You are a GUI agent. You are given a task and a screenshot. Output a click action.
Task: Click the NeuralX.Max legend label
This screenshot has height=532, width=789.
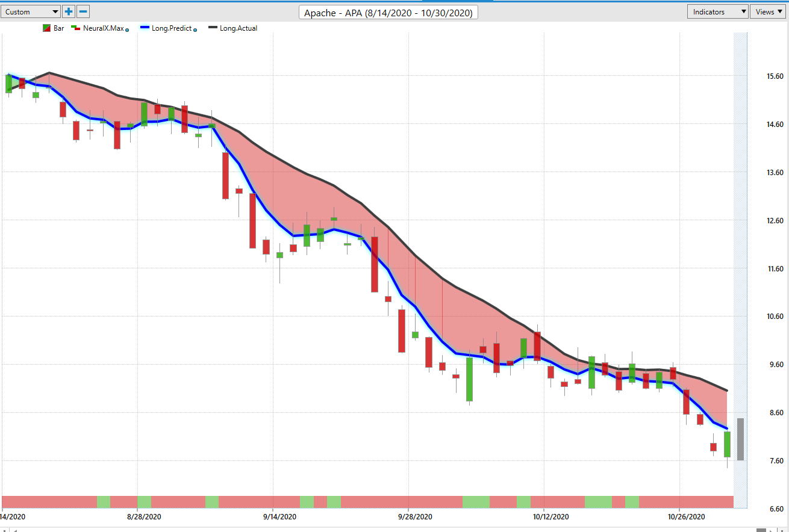coord(103,28)
